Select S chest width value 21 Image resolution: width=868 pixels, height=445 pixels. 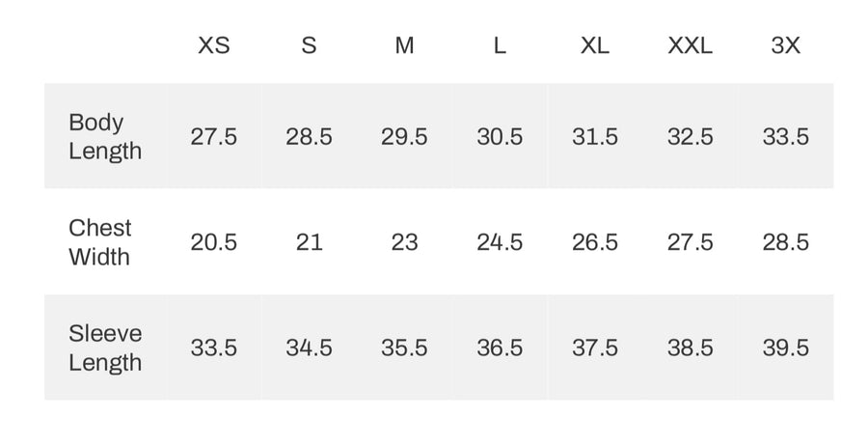coord(309,242)
